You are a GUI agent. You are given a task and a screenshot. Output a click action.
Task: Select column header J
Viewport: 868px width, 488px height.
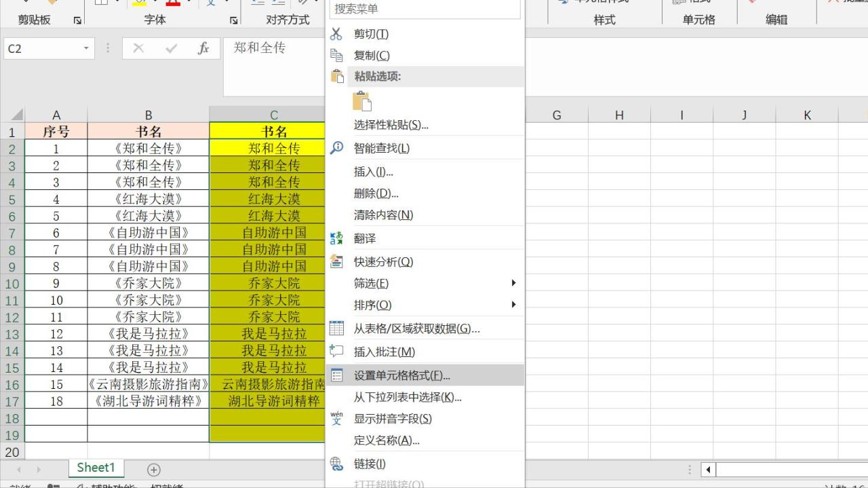click(x=744, y=115)
